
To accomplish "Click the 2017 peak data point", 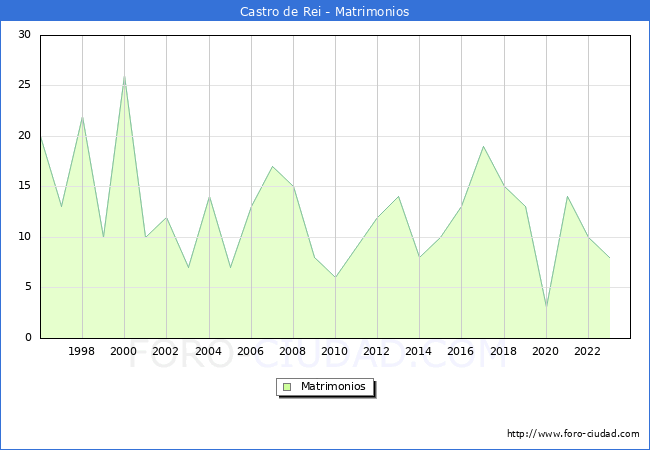I will click(x=483, y=146).
